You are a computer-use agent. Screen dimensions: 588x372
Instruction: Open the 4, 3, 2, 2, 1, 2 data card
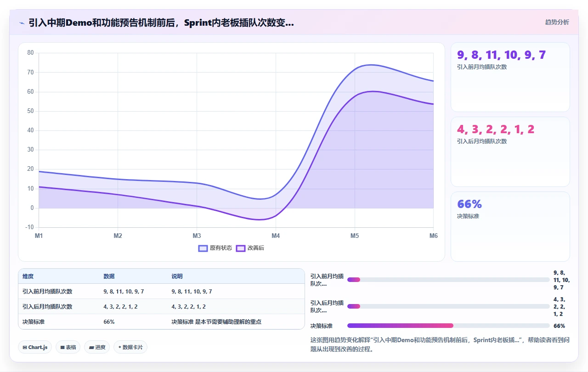(510, 152)
